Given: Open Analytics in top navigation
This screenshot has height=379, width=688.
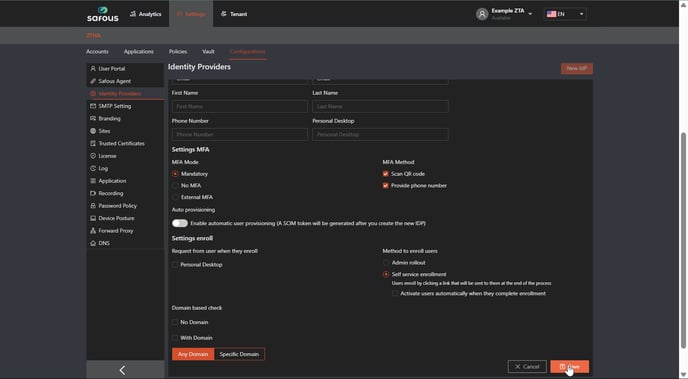Looking at the screenshot, I should (146, 14).
